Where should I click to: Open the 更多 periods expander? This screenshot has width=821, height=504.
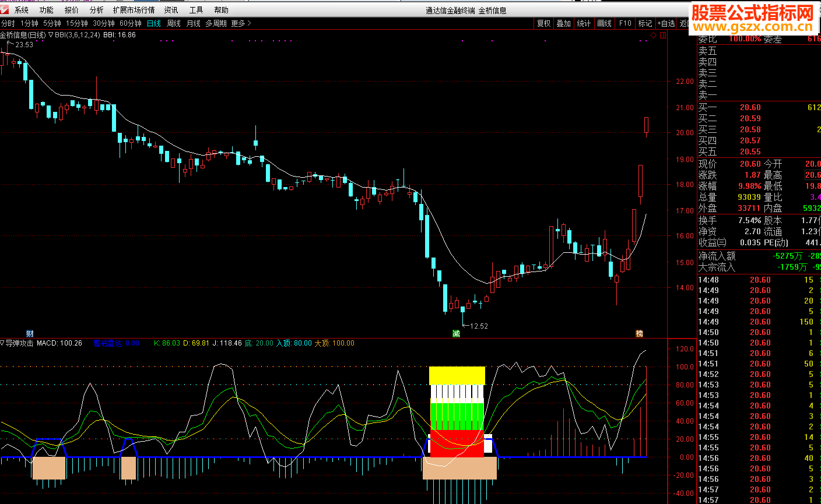tap(241, 23)
